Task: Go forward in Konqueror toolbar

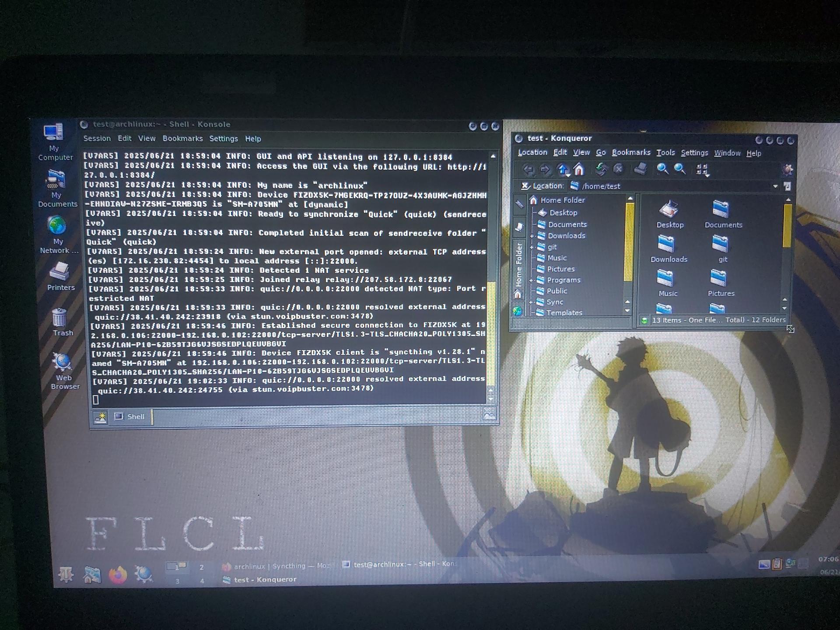Action: coord(545,169)
